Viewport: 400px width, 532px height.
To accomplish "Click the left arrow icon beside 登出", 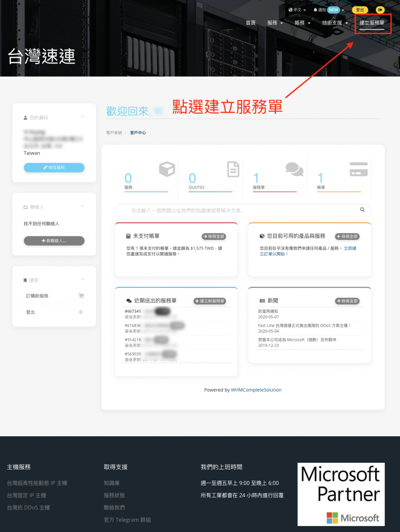I will click(81, 312).
